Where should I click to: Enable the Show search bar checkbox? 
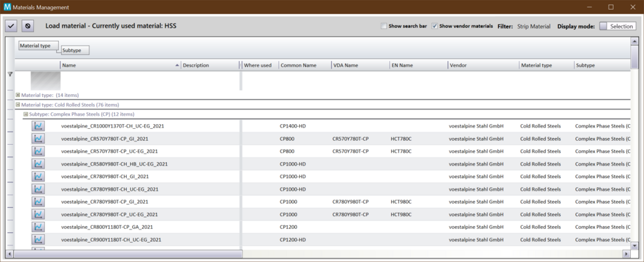(x=384, y=26)
